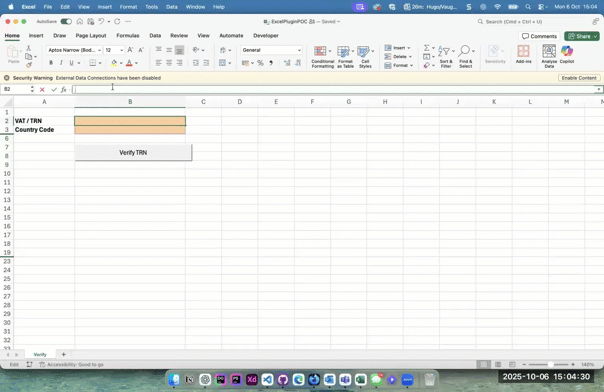Click the increase decimal icon
The height and width of the screenshot is (392, 604).
tap(287, 63)
